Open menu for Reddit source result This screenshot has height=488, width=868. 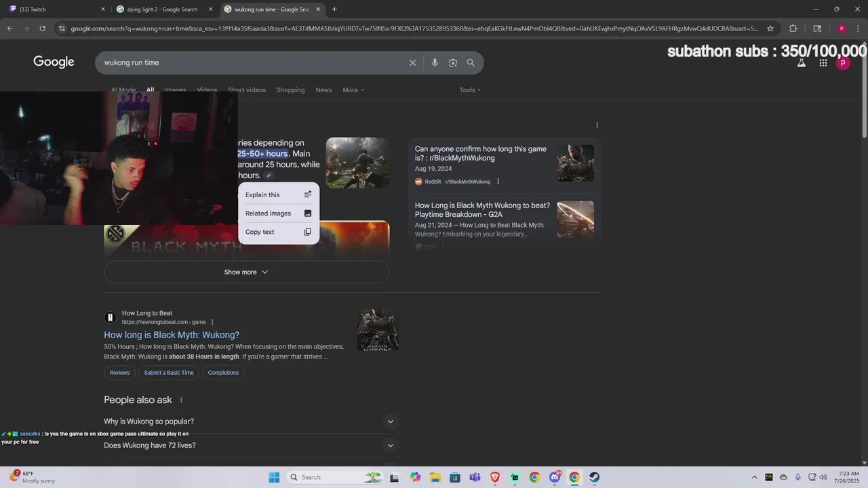498,182
